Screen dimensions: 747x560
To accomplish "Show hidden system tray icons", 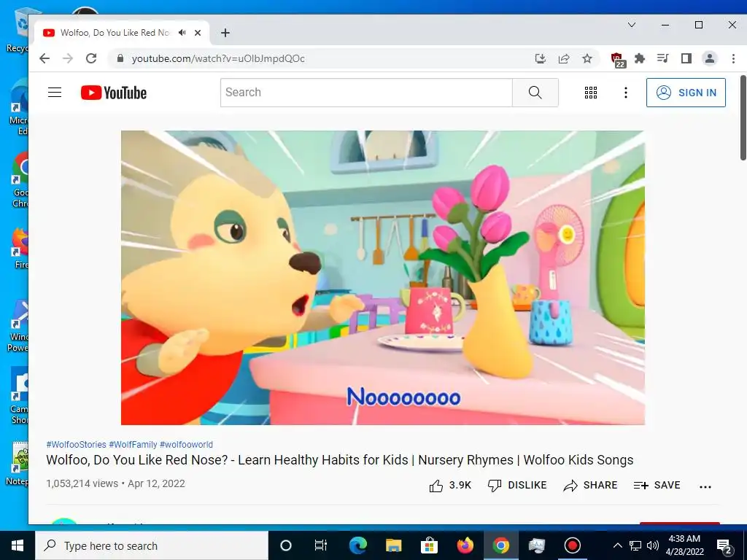I will click(617, 545).
